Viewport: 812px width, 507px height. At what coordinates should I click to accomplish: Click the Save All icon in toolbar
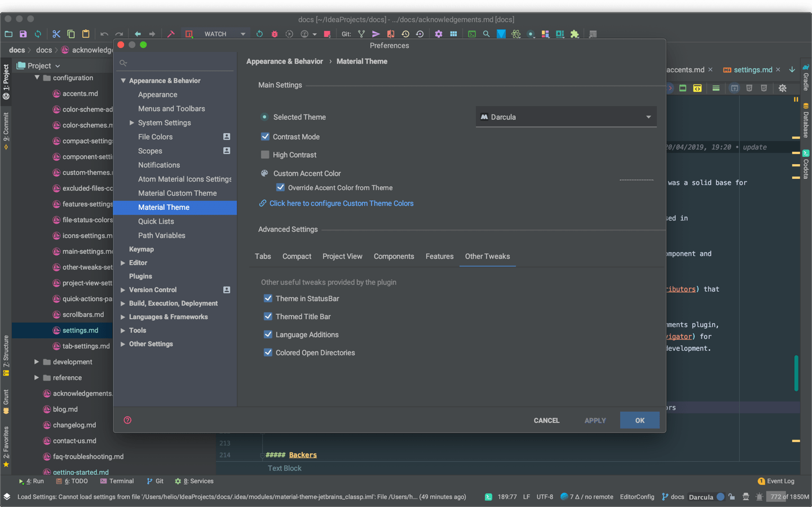pyautogui.click(x=23, y=34)
